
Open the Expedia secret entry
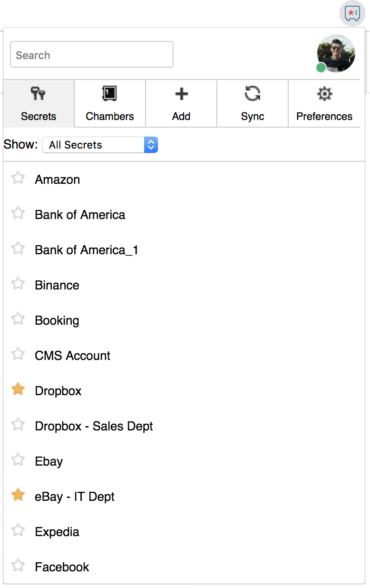(57, 532)
